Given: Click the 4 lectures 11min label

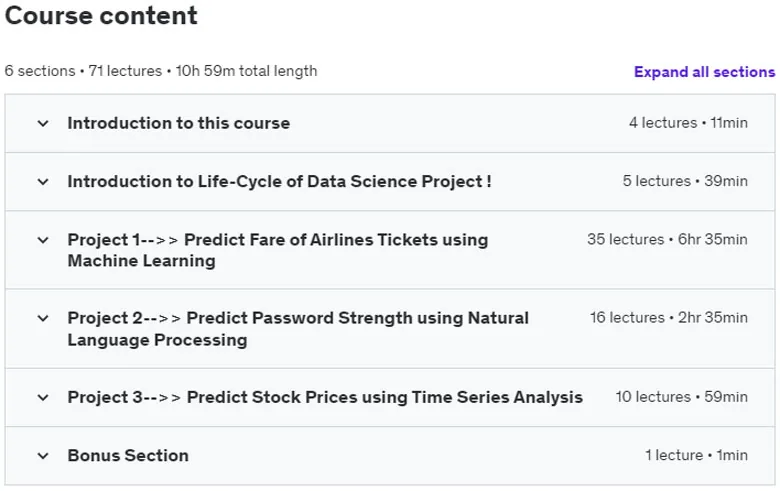Looking at the screenshot, I should [688, 123].
